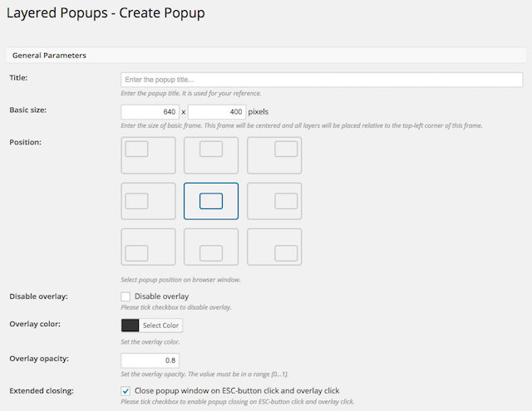Tick the Disable overlay checkbox
The height and width of the screenshot is (411, 532).
point(126,296)
